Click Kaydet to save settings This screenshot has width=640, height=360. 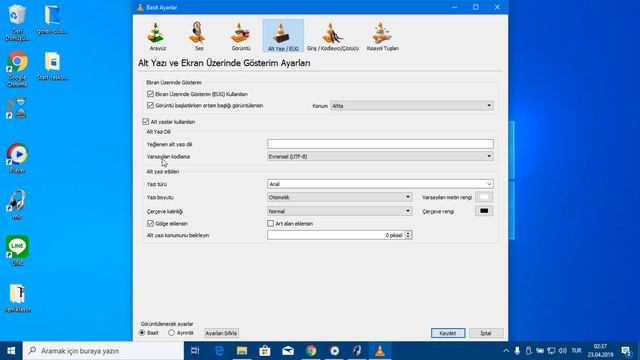[448, 333]
